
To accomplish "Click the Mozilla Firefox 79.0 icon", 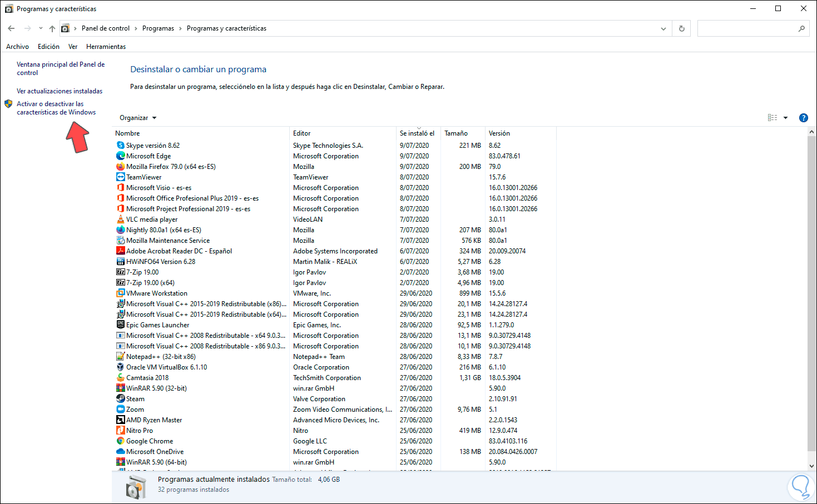I will click(121, 167).
